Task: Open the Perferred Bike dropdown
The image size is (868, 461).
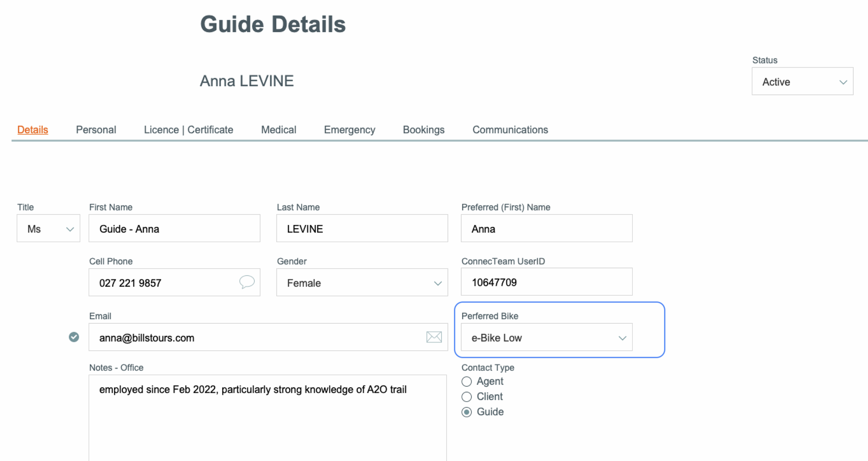Action: [x=546, y=337]
